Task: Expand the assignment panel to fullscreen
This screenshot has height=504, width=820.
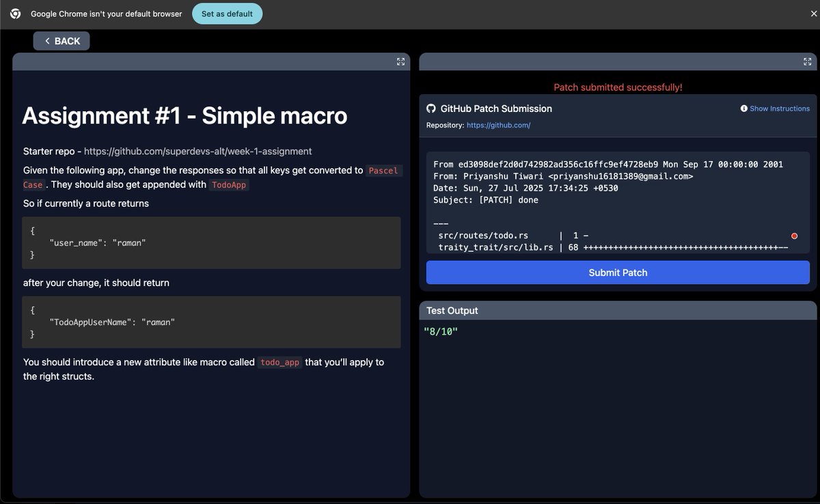Action: 400,61
